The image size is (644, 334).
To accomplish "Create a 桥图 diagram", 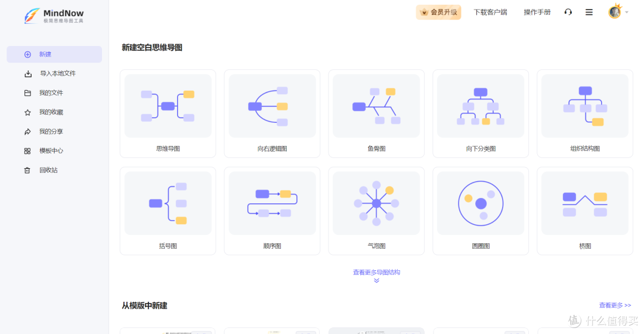I will [585, 211].
